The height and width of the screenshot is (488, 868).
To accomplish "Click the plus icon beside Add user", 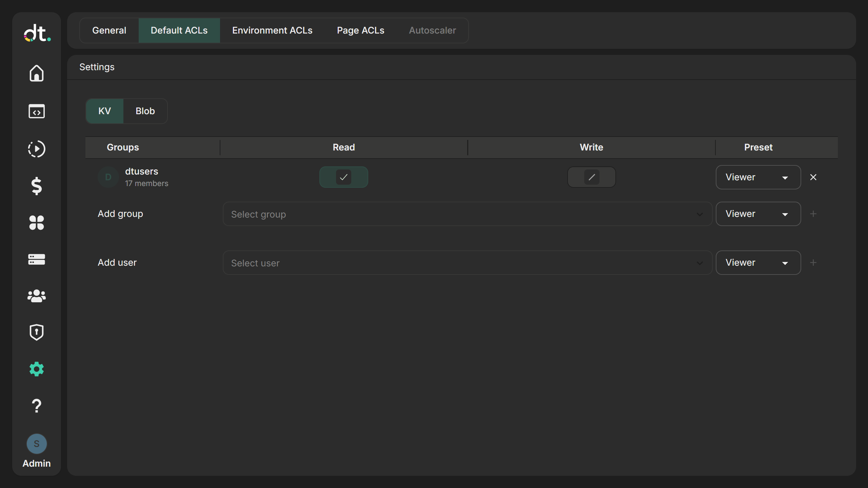I will (813, 263).
